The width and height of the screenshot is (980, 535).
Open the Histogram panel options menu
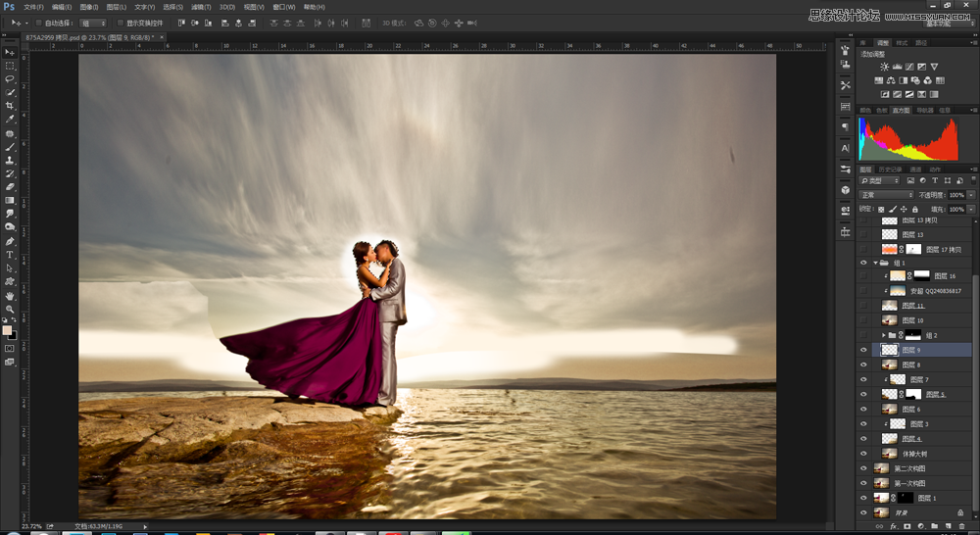click(x=973, y=110)
